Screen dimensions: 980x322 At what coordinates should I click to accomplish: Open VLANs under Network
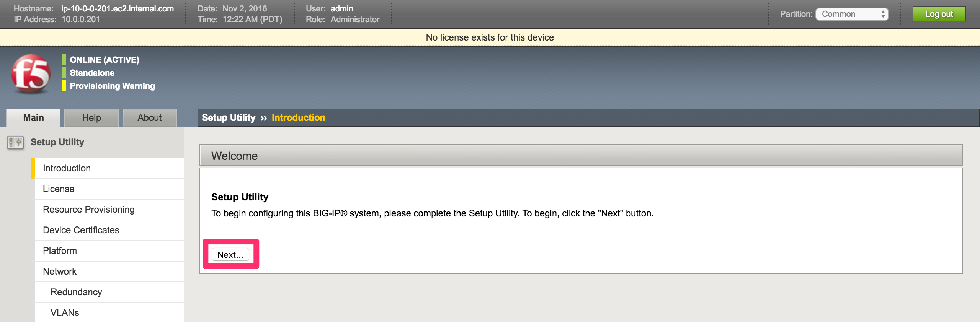click(109, 313)
